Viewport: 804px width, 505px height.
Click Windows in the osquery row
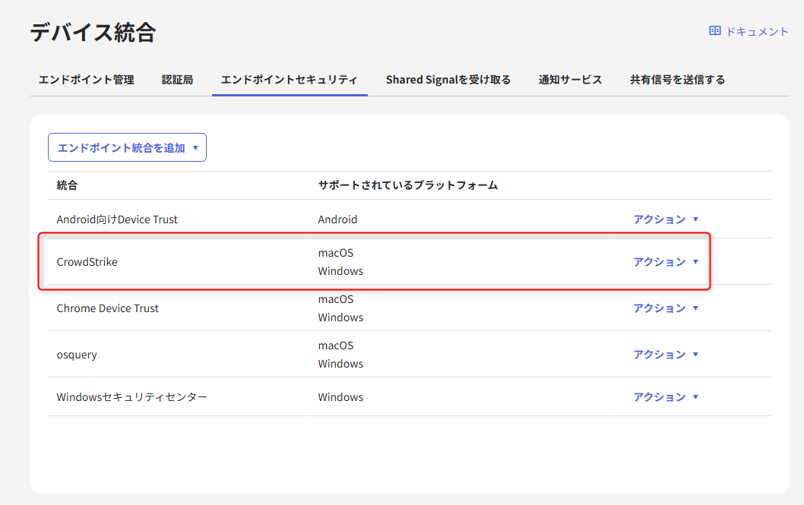(x=340, y=363)
